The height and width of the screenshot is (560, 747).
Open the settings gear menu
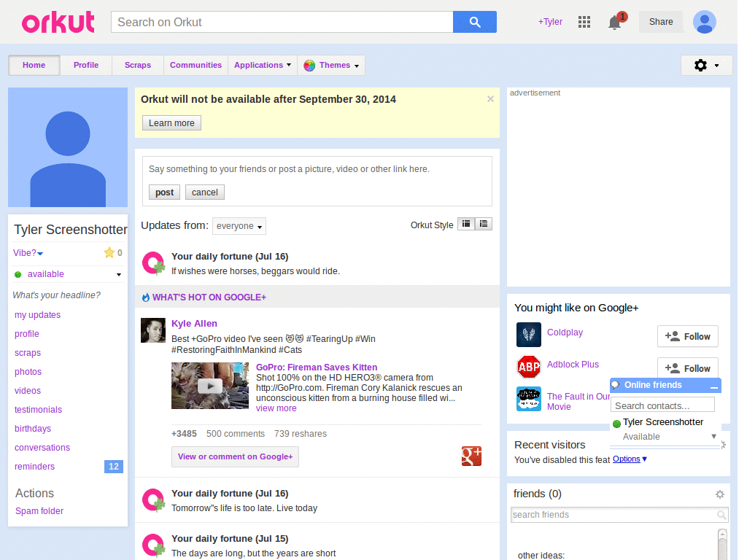(x=706, y=65)
